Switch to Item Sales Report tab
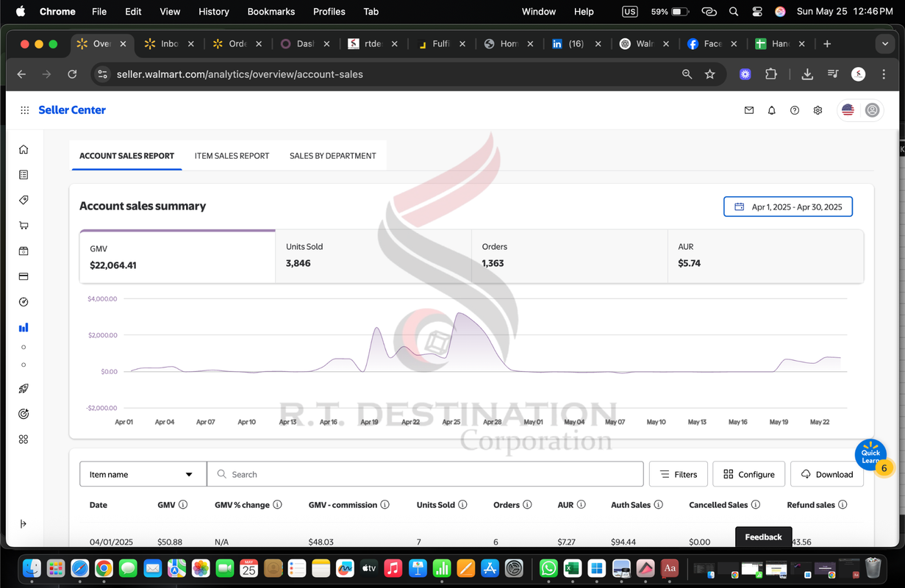Screen dimensions: 905x588 232,156
